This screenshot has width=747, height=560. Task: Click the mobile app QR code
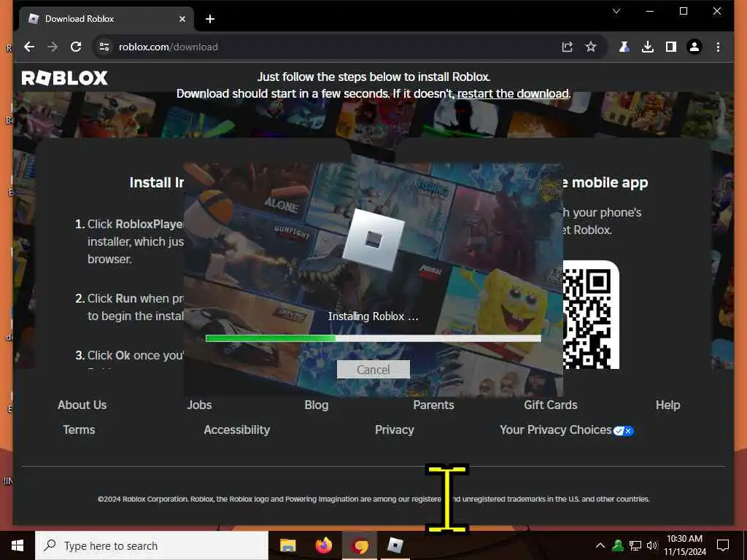(x=591, y=315)
